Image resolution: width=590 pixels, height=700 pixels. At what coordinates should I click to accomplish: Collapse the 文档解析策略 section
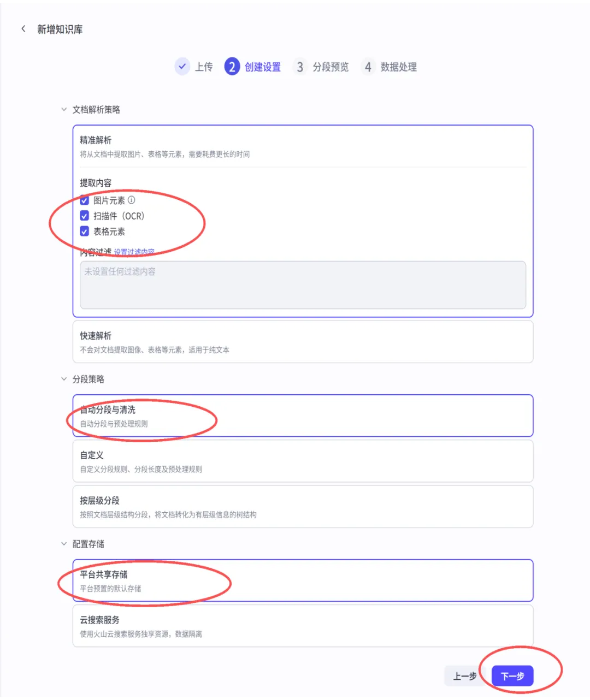pos(64,109)
